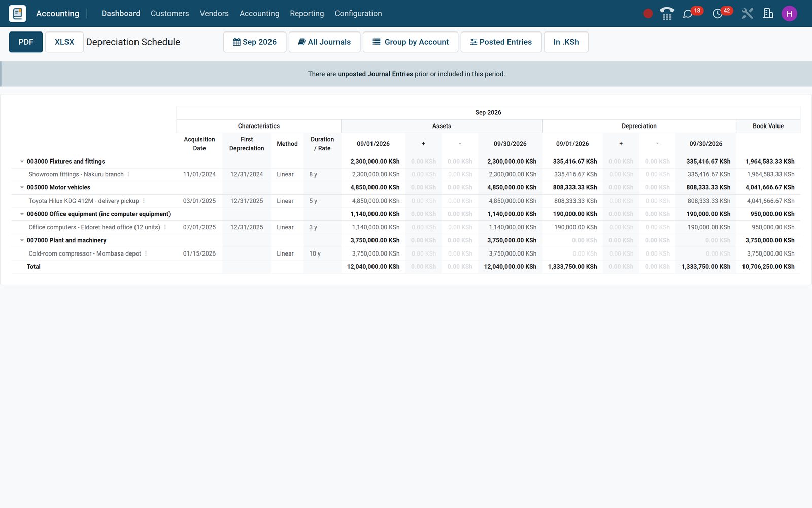Click the red recording indicator icon

click(648, 14)
